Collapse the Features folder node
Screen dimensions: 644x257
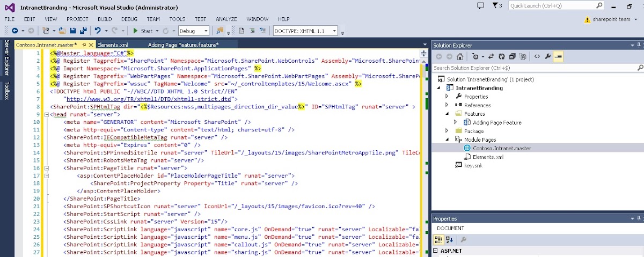[x=447, y=114]
